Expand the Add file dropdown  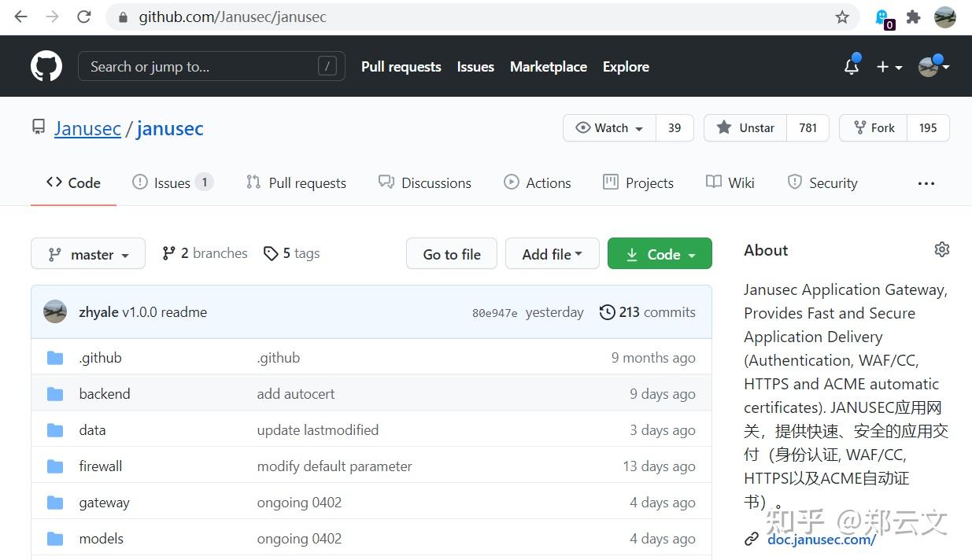(x=552, y=254)
